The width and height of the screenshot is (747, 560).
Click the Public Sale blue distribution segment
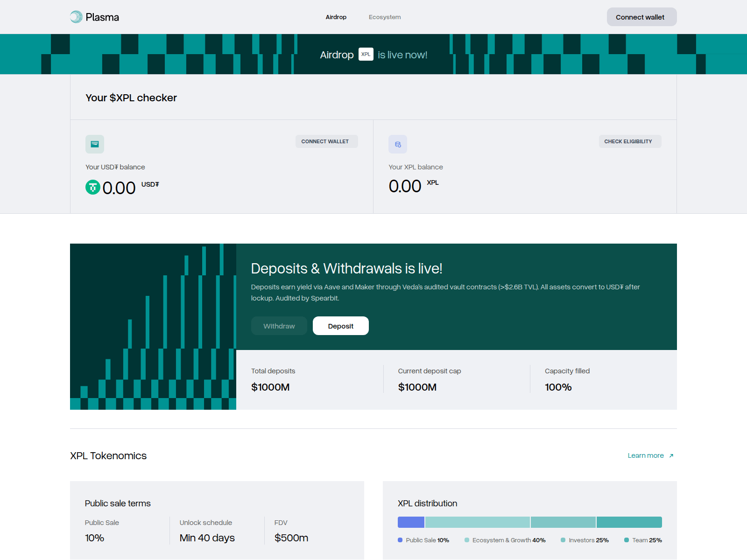(411, 522)
